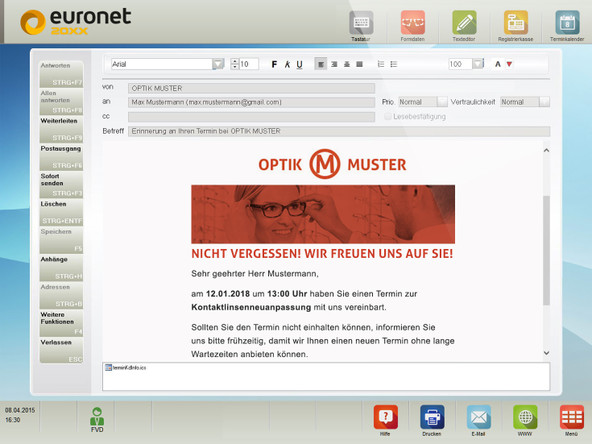The image size is (592, 444).
Task: Click the font size field showing 10
Action: 249,64
